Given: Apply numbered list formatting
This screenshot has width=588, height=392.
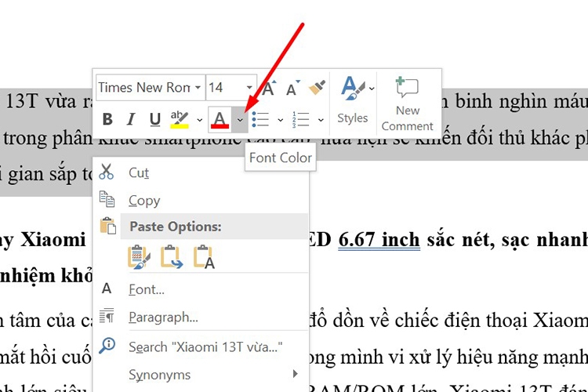Looking at the screenshot, I should click(301, 120).
